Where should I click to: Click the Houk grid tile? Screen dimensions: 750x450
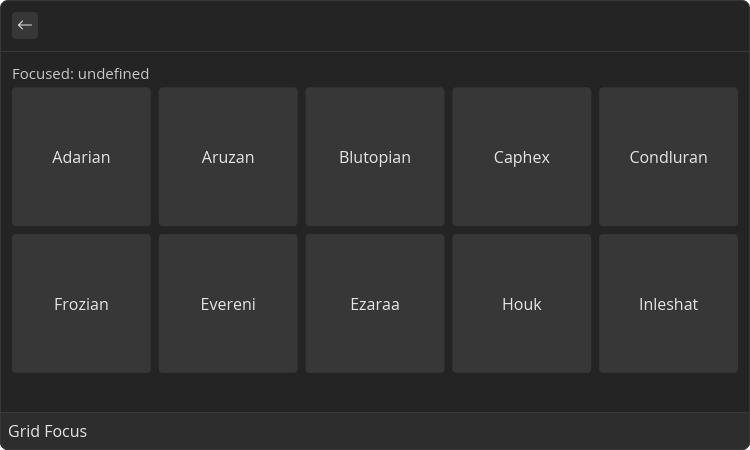522,303
